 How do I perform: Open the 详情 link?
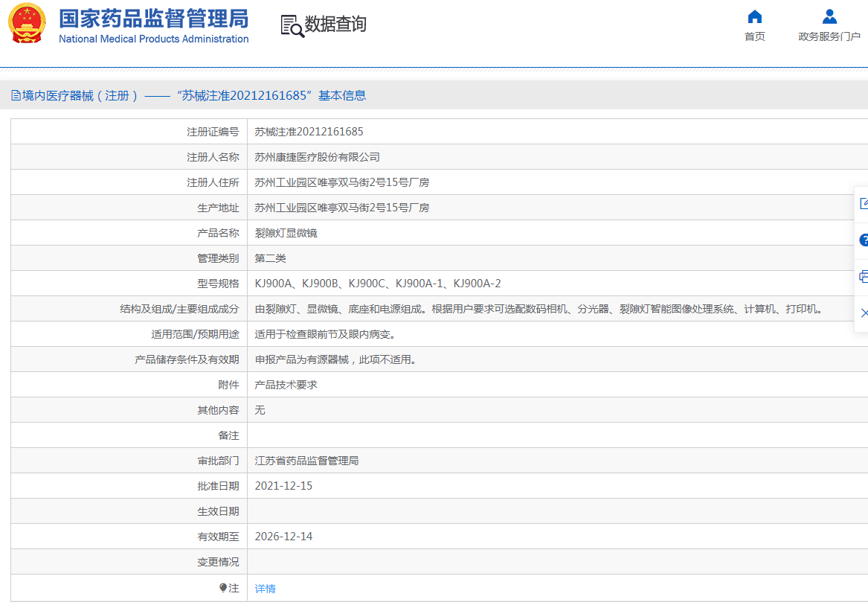click(265, 588)
